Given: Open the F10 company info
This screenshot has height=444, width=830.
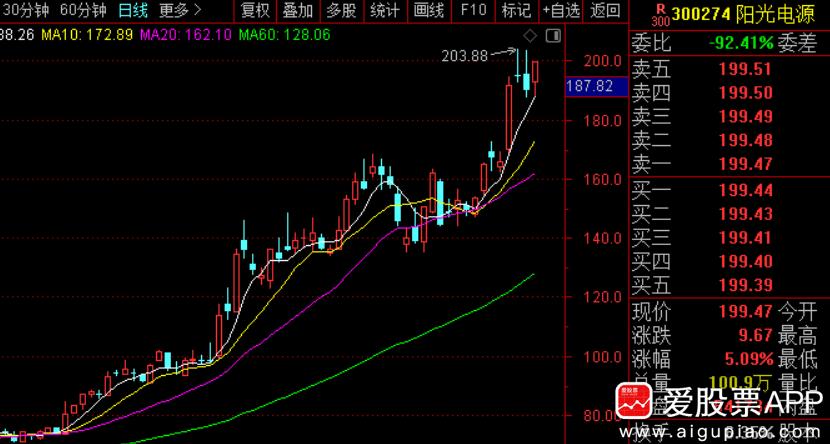Looking at the screenshot, I should click(473, 10).
